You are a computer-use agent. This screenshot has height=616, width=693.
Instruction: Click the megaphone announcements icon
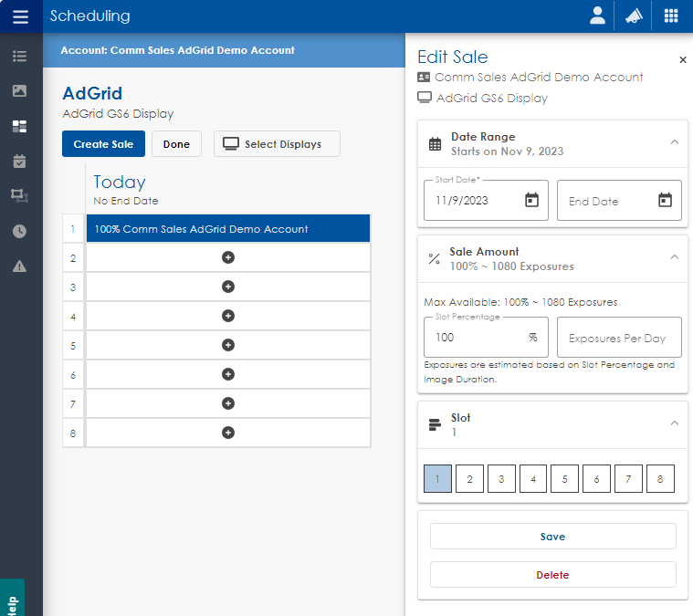click(634, 16)
